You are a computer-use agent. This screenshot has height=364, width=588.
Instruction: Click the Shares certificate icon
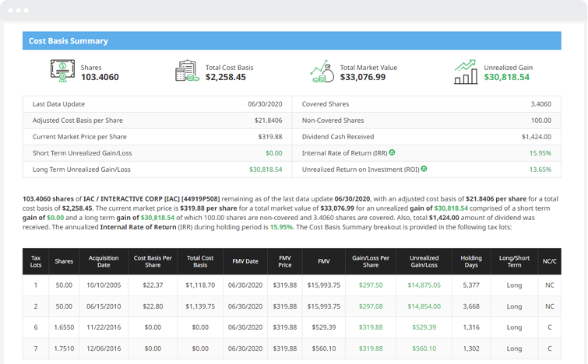pyautogui.click(x=63, y=72)
